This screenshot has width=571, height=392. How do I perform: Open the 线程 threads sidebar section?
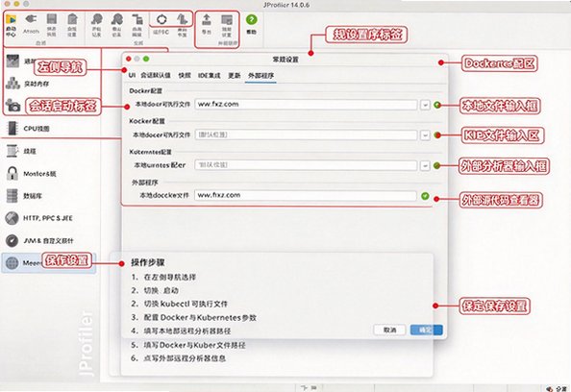tap(21, 151)
